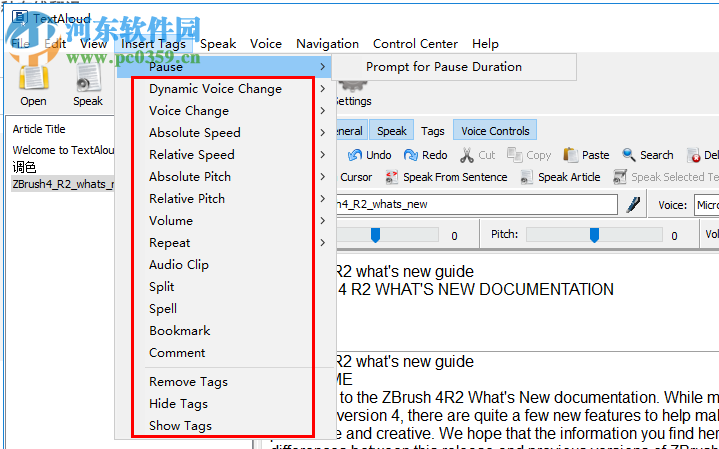Open the Insert Tags menu
Screen dimensions: 719x449
153,44
